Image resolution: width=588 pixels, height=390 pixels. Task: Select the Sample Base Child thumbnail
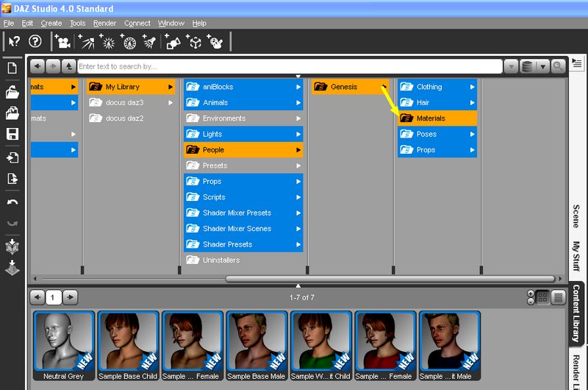click(128, 346)
